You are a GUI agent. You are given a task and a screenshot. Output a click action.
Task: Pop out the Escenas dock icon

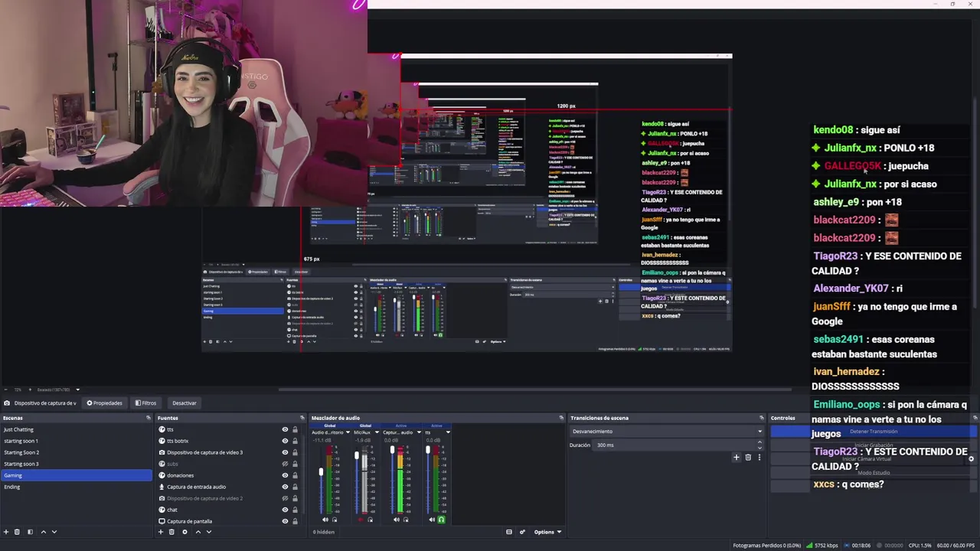click(149, 418)
